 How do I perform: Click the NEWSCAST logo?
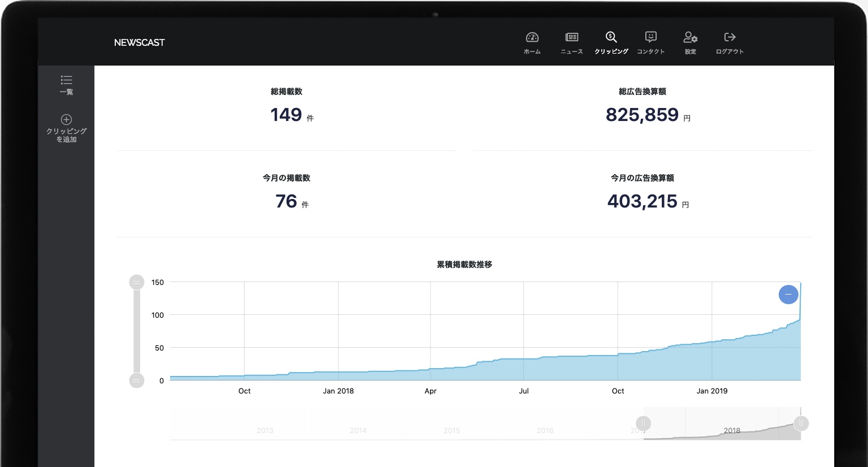click(x=139, y=42)
